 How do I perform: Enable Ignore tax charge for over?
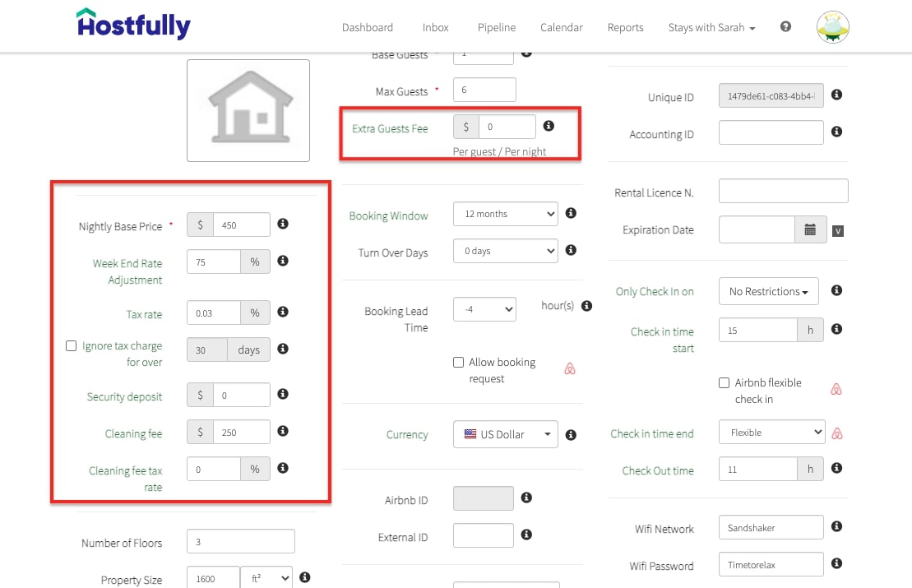(x=71, y=345)
